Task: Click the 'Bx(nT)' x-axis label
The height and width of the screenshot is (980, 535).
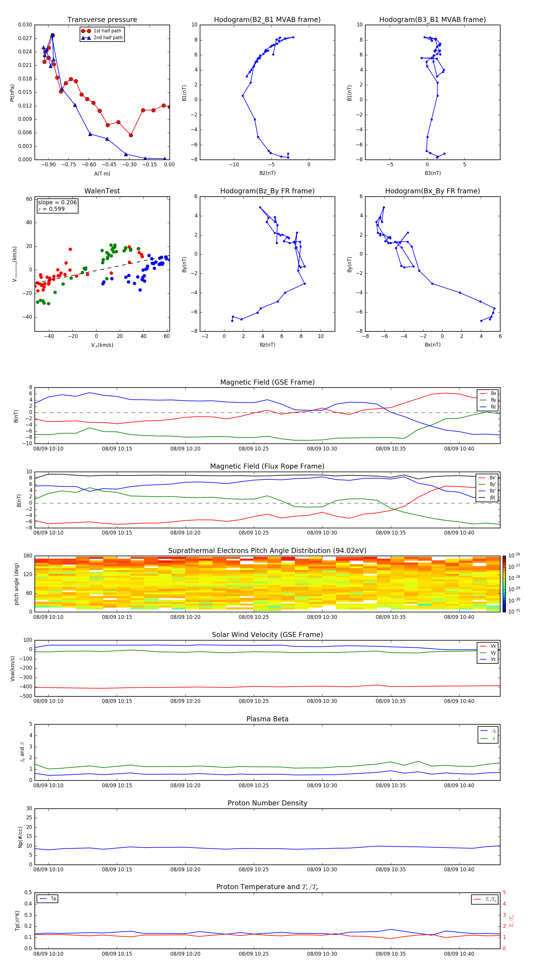Action: pos(432,345)
